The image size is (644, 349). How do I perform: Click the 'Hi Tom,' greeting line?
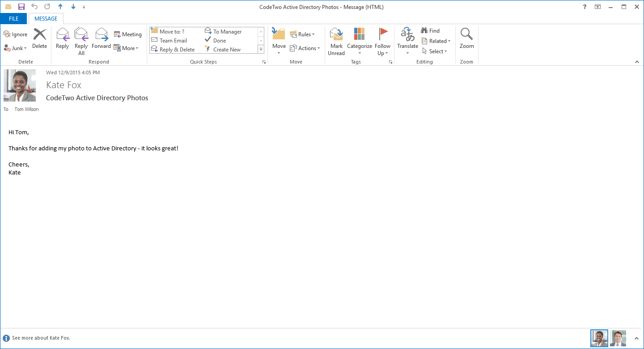[x=19, y=132]
